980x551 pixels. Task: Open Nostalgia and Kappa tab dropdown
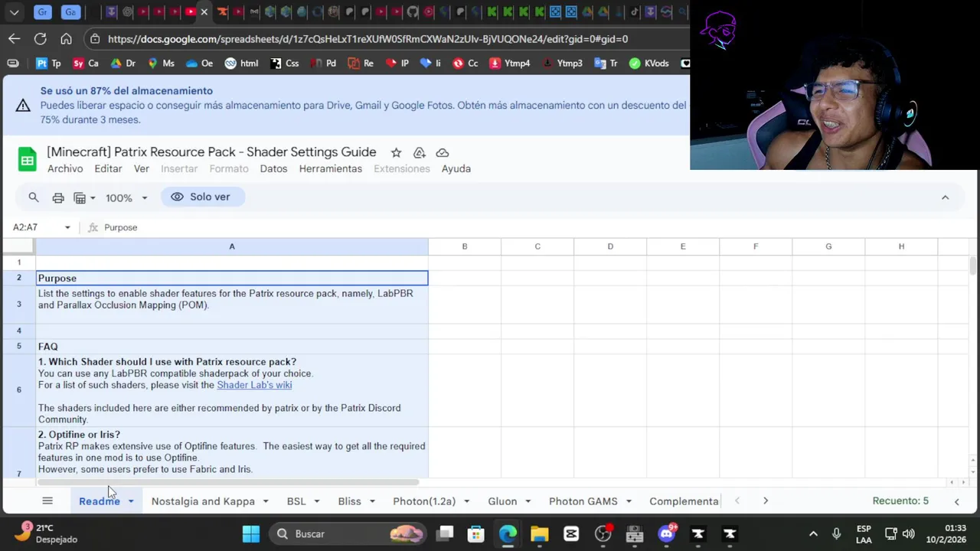[266, 501]
